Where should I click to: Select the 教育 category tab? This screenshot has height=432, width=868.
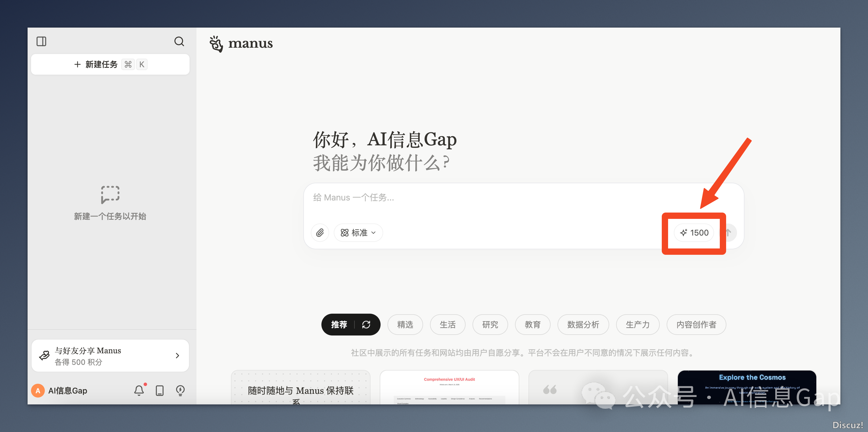pos(533,325)
